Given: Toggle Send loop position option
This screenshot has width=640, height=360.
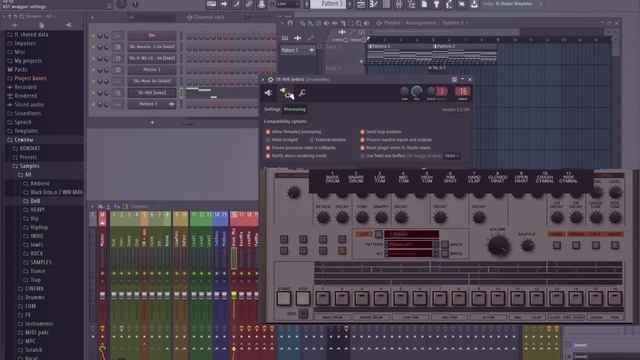Looking at the screenshot, I should click(x=362, y=132).
